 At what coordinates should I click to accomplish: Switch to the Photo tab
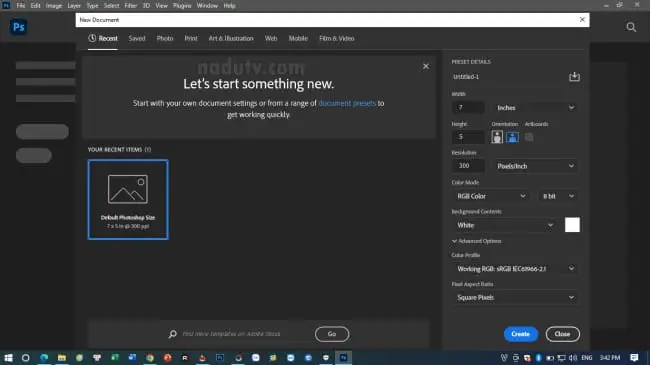click(165, 38)
